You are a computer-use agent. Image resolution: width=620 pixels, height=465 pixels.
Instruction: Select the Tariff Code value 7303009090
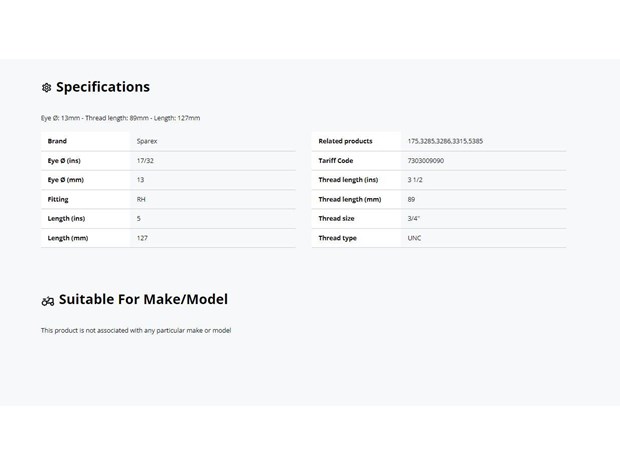(425, 161)
